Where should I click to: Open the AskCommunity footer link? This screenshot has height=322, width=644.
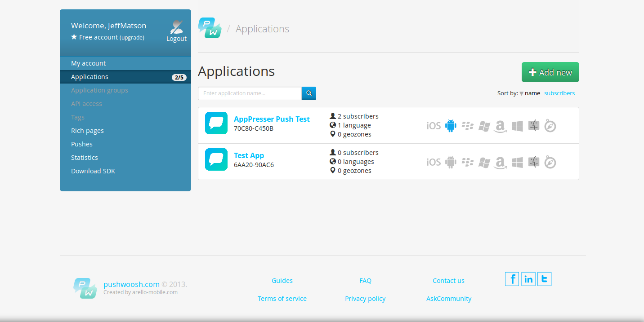tap(449, 299)
